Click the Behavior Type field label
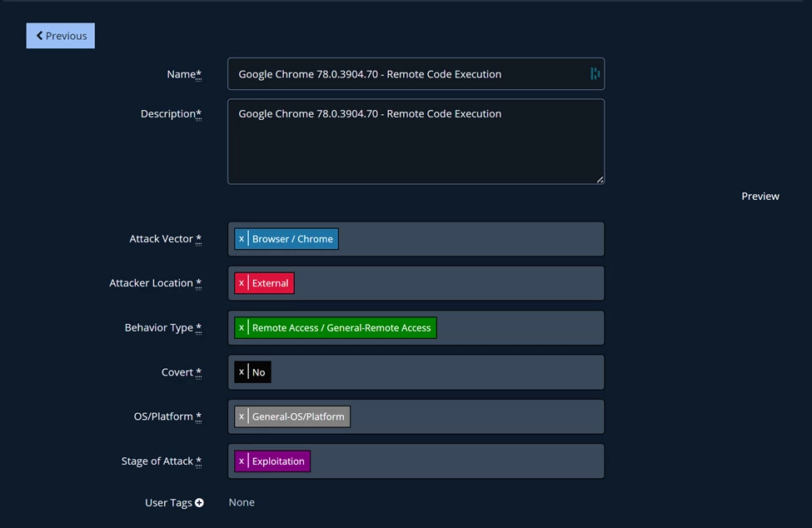 tap(163, 327)
